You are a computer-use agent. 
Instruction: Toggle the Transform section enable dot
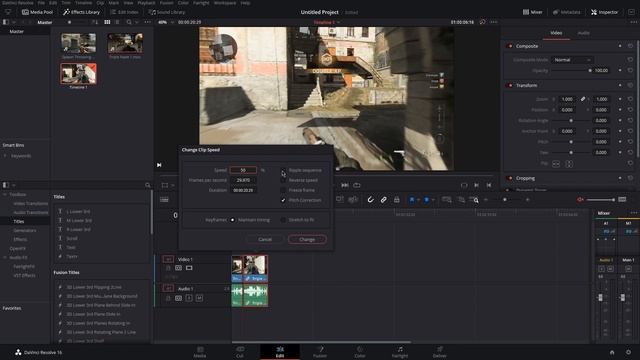[x=510, y=85]
